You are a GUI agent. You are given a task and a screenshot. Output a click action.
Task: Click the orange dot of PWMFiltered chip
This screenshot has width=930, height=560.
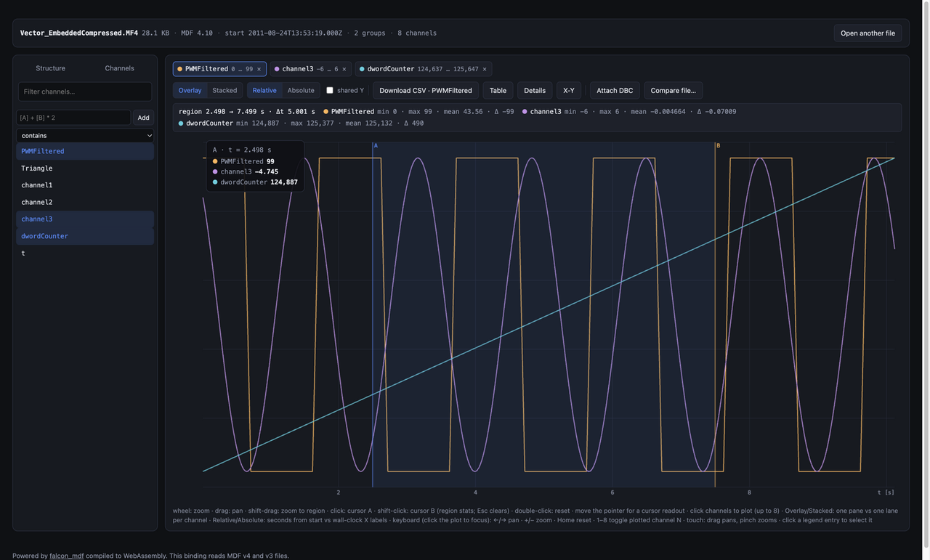[x=180, y=69]
